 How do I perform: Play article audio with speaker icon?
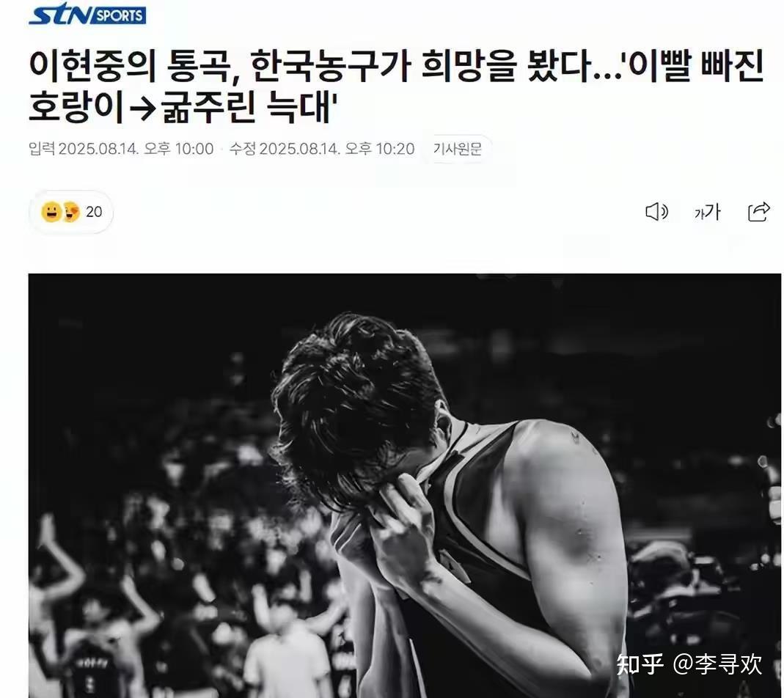656,212
